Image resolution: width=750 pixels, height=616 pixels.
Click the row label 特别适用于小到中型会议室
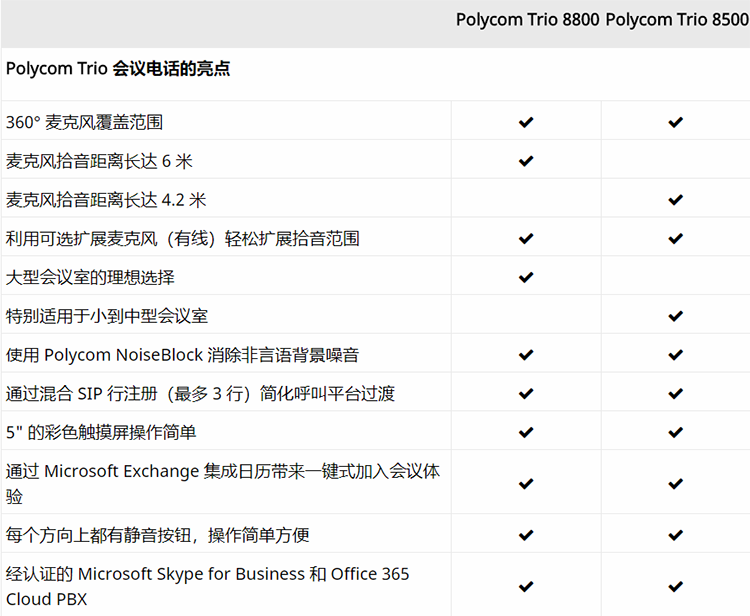[107, 316]
